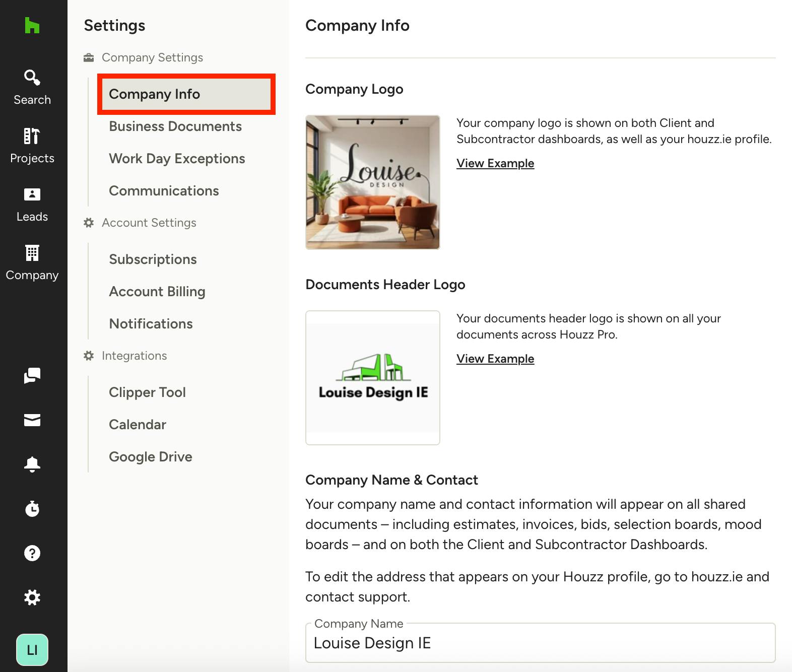Open the settings gear icon in the sidebar
The width and height of the screenshot is (792, 672).
click(32, 597)
